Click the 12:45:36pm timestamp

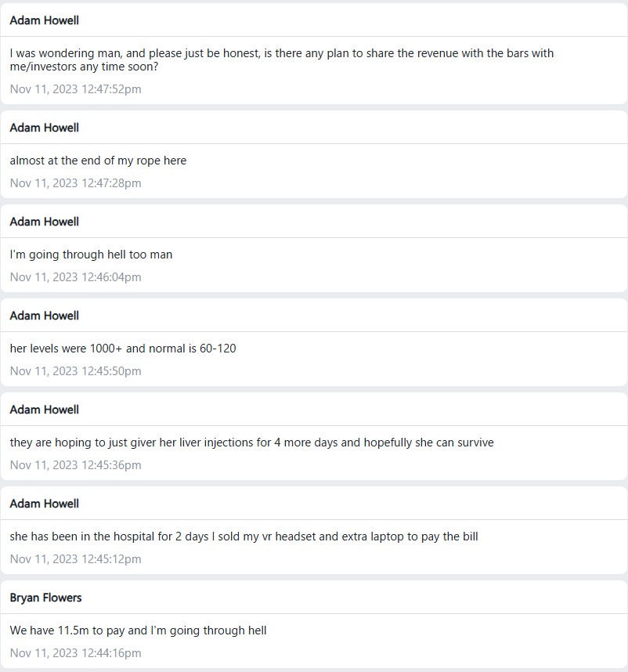75,465
